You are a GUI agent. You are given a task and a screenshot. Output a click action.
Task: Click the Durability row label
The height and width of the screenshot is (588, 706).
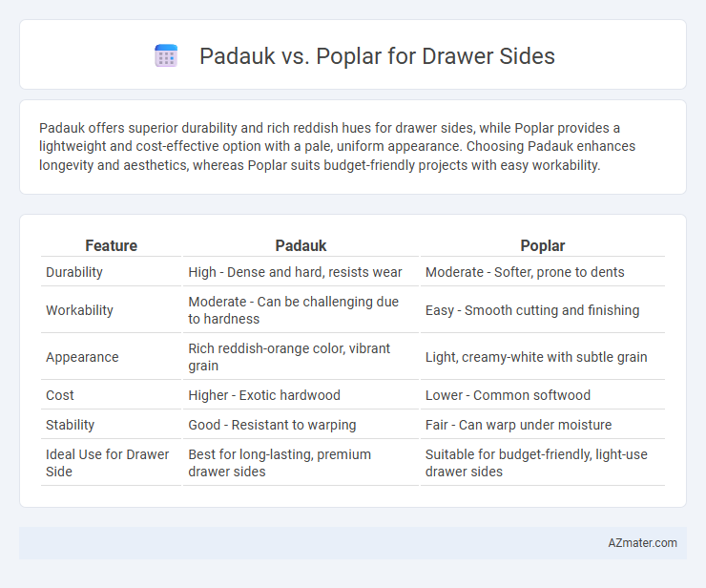click(74, 272)
